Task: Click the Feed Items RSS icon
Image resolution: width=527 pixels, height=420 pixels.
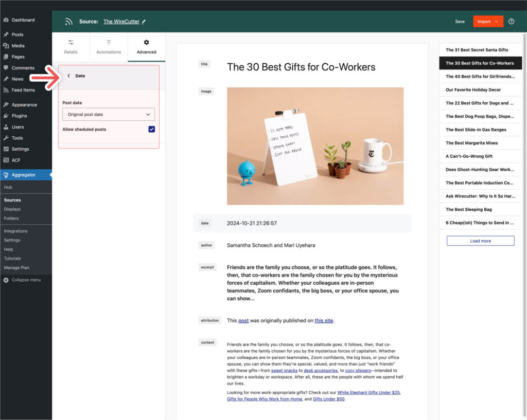Action: [6, 90]
